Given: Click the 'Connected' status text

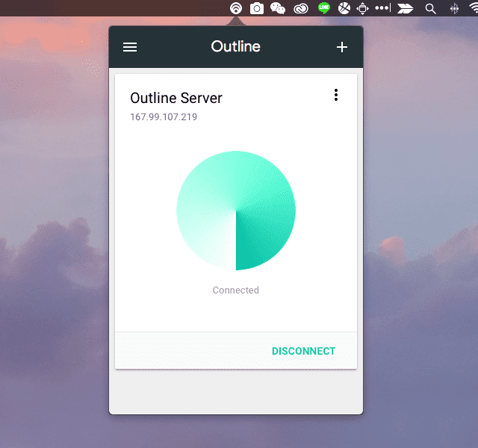Looking at the screenshot, I should pyautogui.click(x=236, y=290).
